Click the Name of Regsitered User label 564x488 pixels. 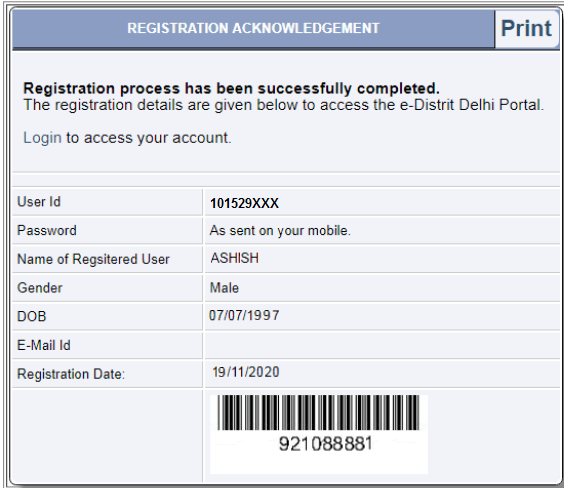coord(93,259)
